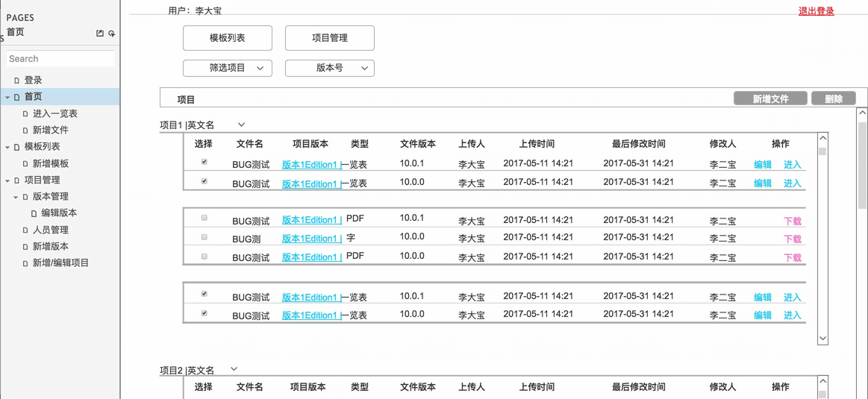Click the red 退出登录 link

816,11
